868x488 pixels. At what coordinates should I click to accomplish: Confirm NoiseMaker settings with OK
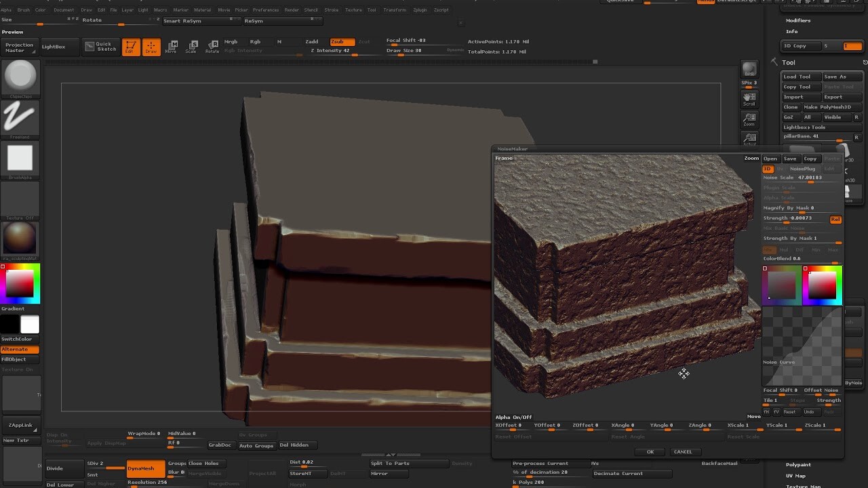(x=650, y=451)
